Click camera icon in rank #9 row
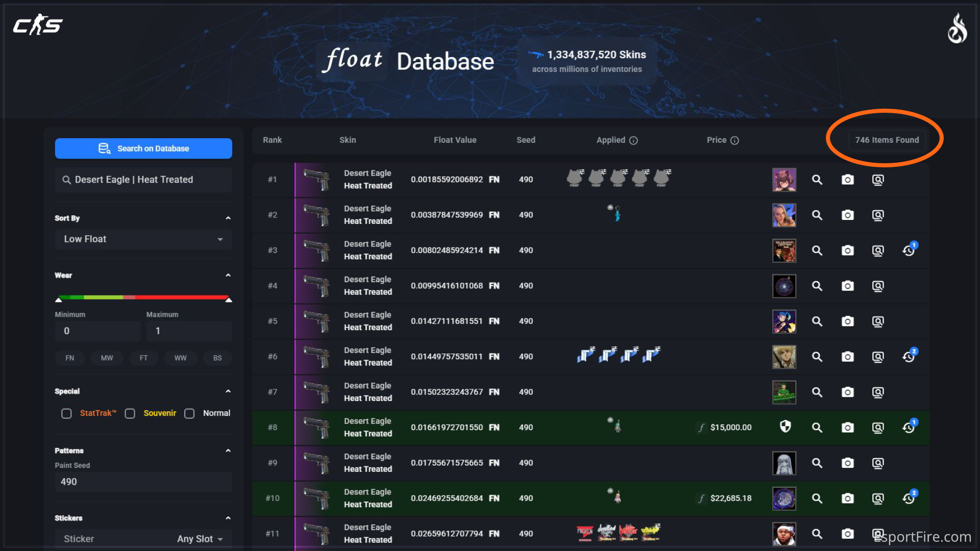 847,463
